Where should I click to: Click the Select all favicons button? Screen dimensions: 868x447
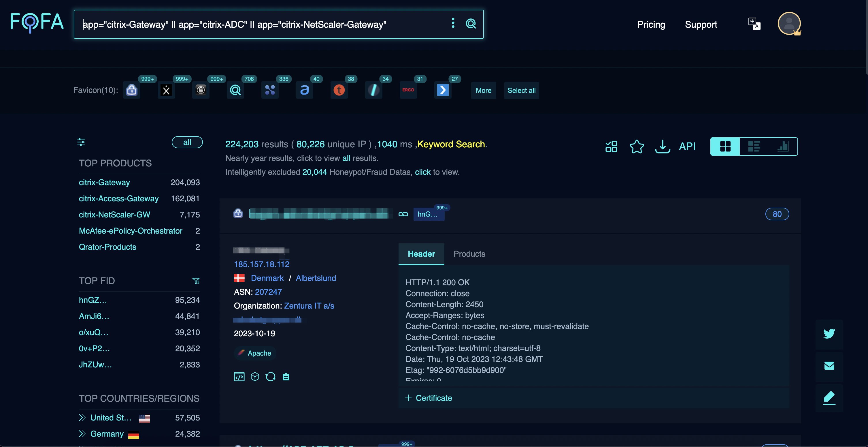pyautogui.click(x=521, y=90)
